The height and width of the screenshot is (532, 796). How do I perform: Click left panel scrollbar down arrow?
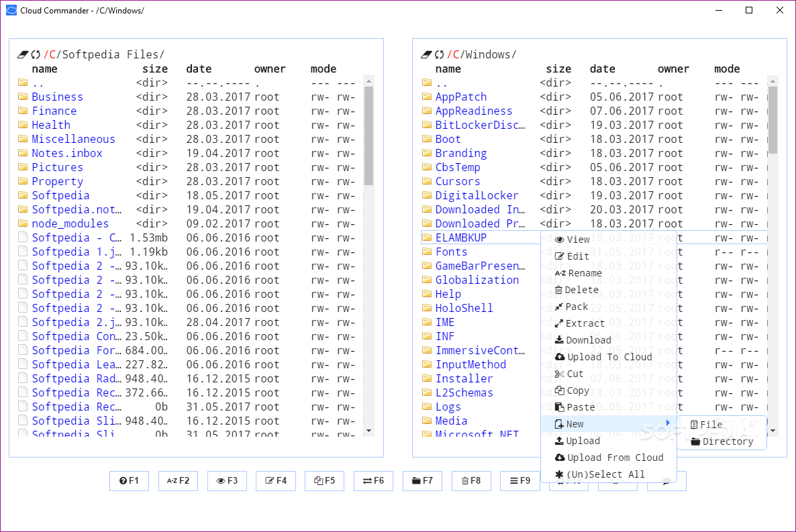coord(369,431)
